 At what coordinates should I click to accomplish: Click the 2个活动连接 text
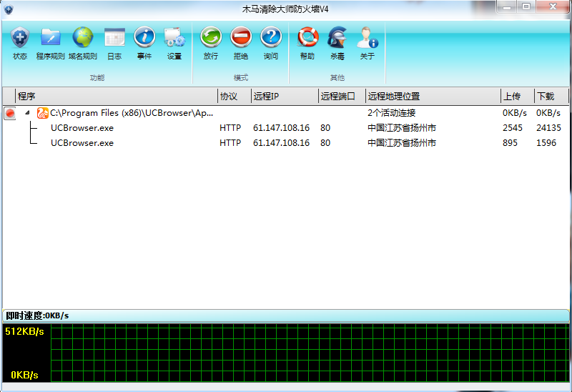pyautogui.click(x=391, y=113)
